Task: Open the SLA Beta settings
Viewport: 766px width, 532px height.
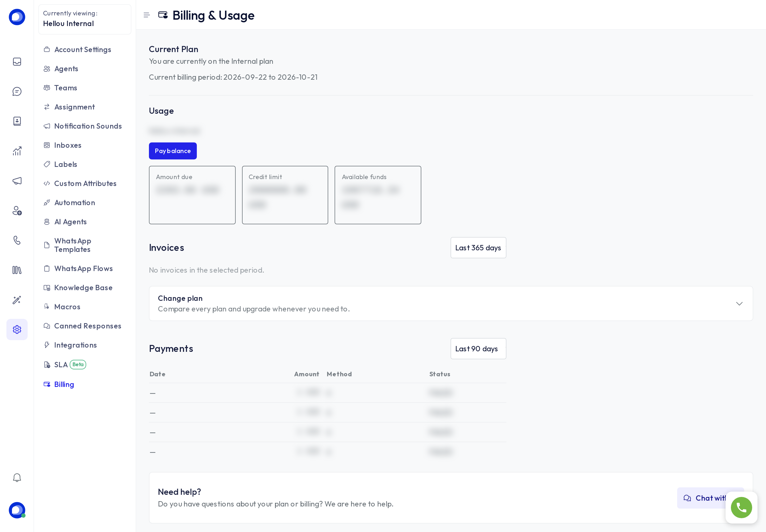Action: coord(65,365)
